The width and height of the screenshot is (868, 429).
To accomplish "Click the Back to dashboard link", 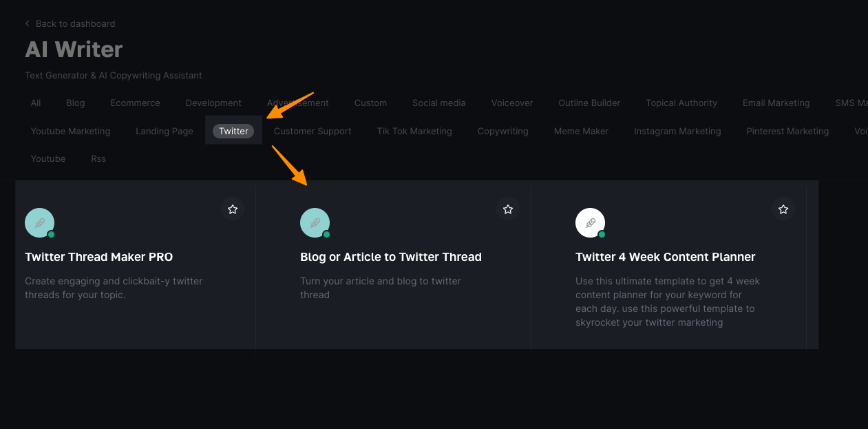I will click(75, 23).
